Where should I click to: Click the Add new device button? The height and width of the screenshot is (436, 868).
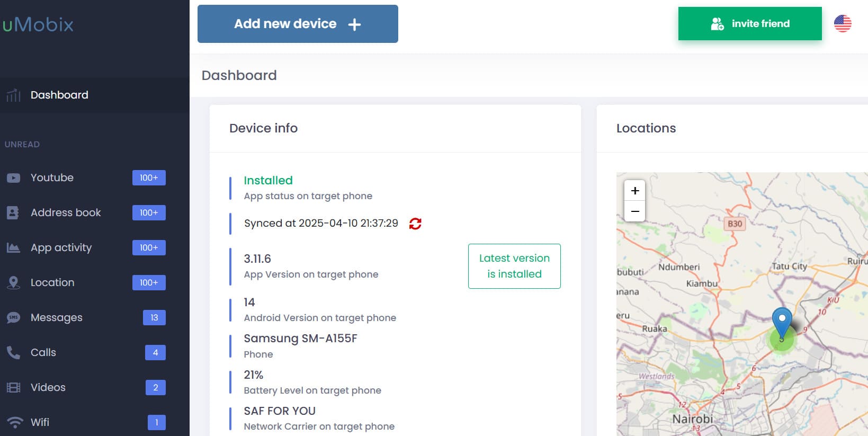point(298,24)
